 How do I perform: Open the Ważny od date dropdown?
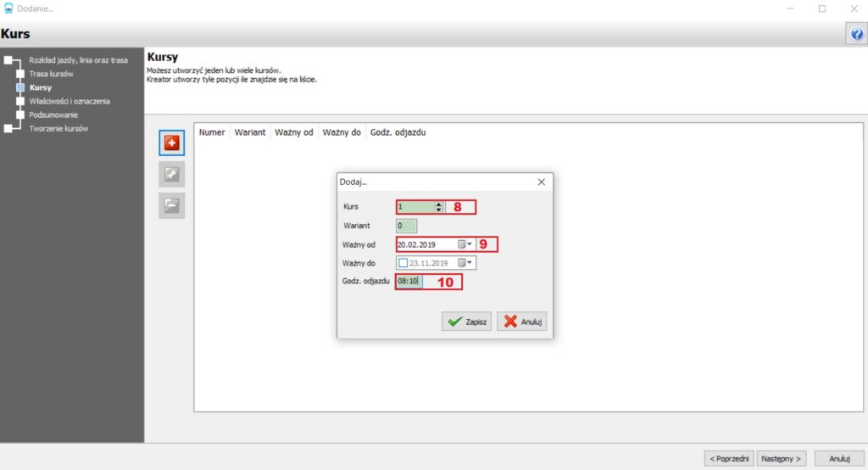[x=465, y=244]
